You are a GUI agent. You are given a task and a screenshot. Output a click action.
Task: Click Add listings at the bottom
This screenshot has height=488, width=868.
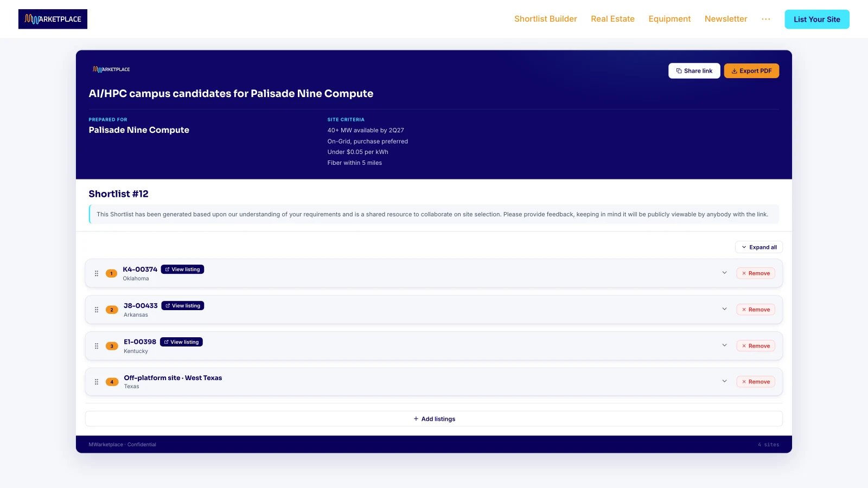[434, 419]
